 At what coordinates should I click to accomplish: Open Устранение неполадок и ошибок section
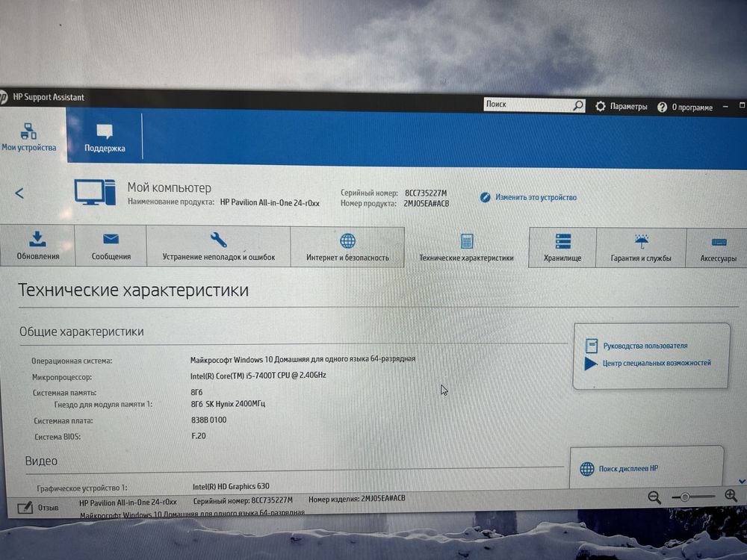pyautogui.click(x=219, y=246)
